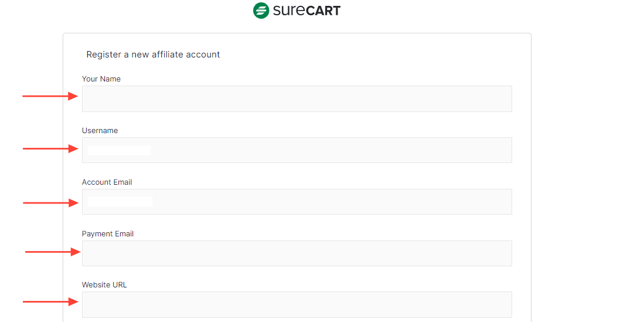Click the "Website URL" label text
Screen dimensions: 644x322
[x=104, y=285]
